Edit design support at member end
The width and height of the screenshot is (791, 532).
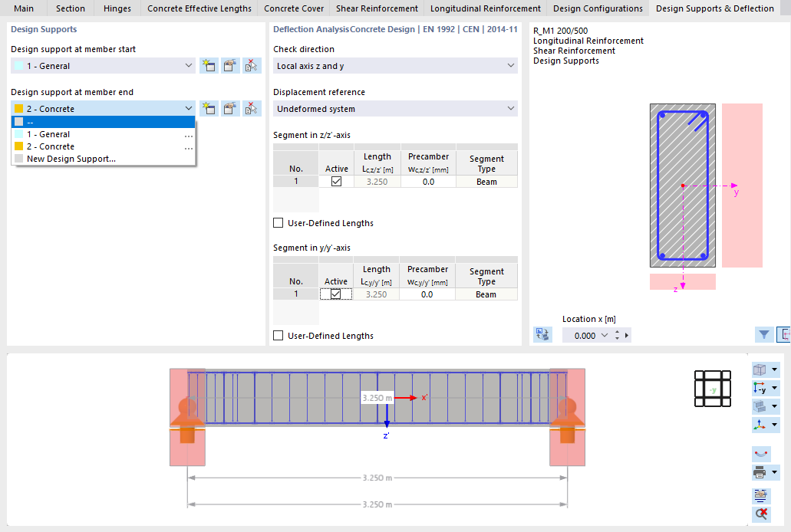230,108
